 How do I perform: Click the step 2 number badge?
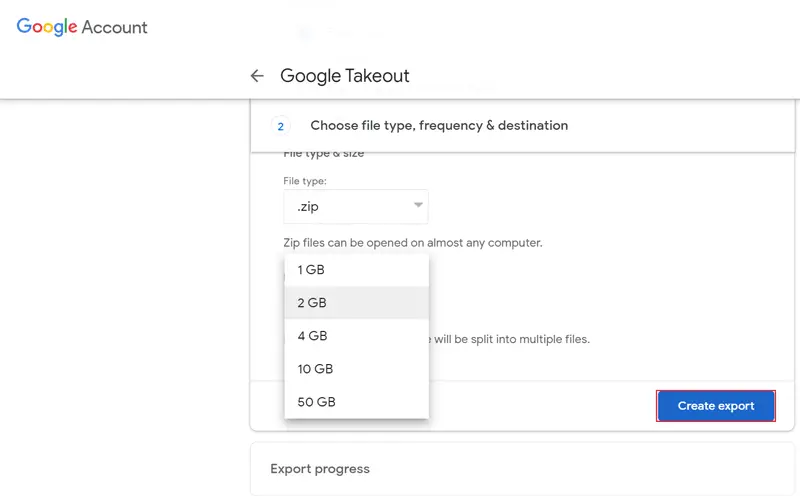[x=280, y=126]
